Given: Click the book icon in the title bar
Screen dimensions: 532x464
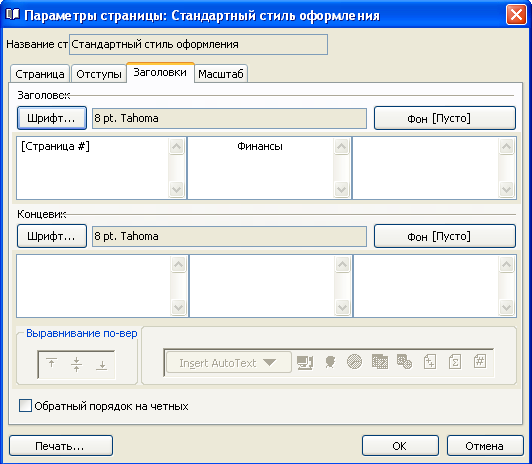Looking at the screenshot, I should coord(13,15).
